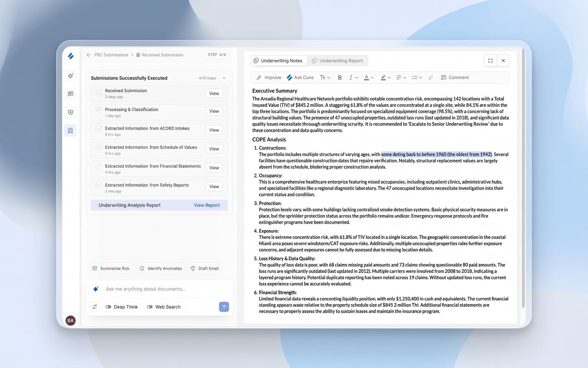The image size is (588, 368).
Task: Click the document icon beside Received Submission breadcrumb
Action: point(138,55)
